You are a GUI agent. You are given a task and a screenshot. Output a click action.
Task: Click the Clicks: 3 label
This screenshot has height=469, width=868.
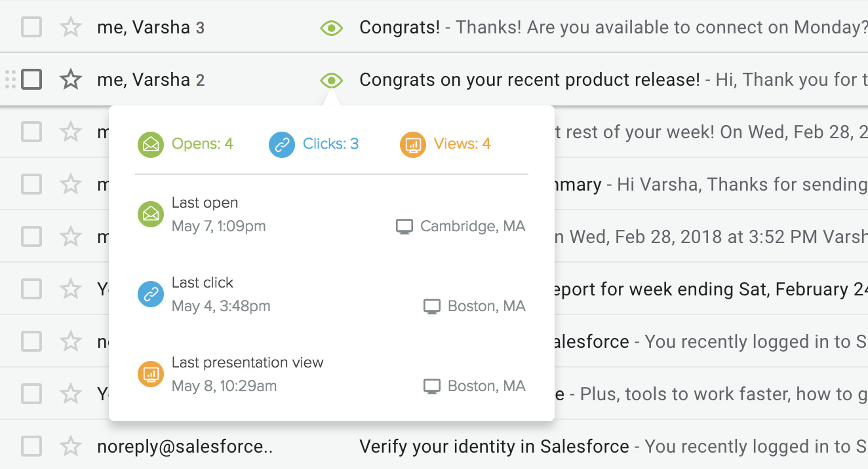click(x=330, y=144)
